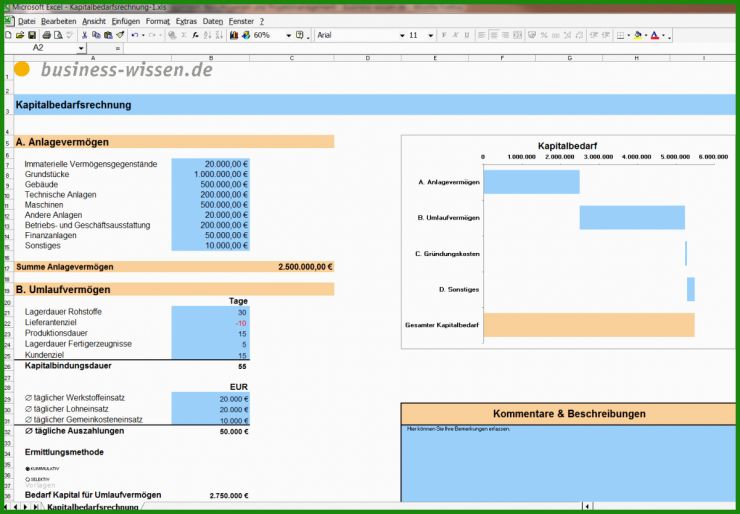Click the Office Assistant help icon
Image resolution: width=740 pixels, height=514 pixels.
click(300, 35)
